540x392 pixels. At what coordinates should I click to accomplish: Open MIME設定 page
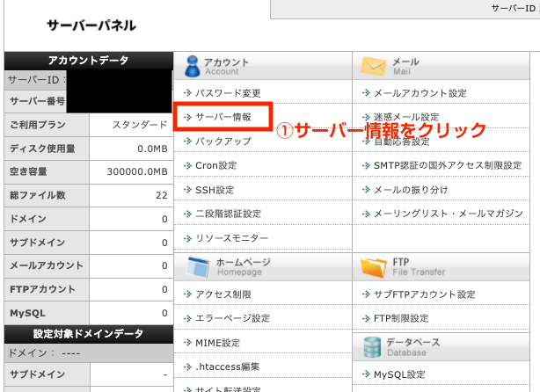(x=218, y=342)
